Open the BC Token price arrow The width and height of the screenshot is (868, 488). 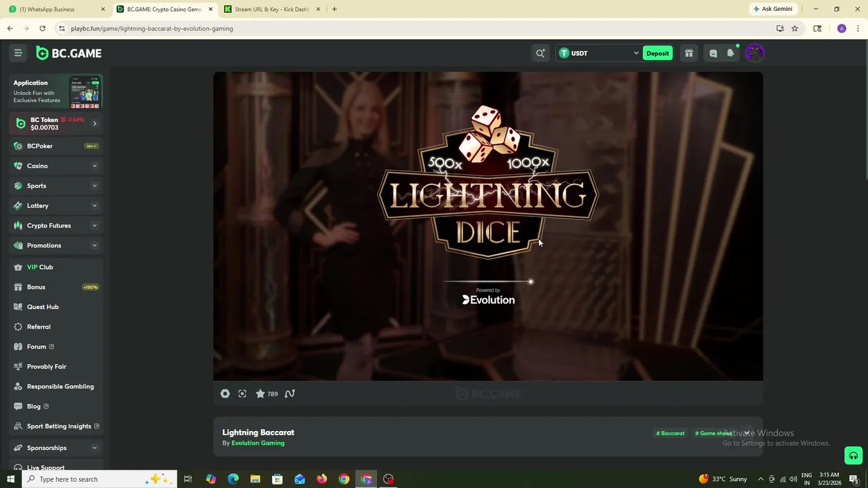tap(94, 123)
